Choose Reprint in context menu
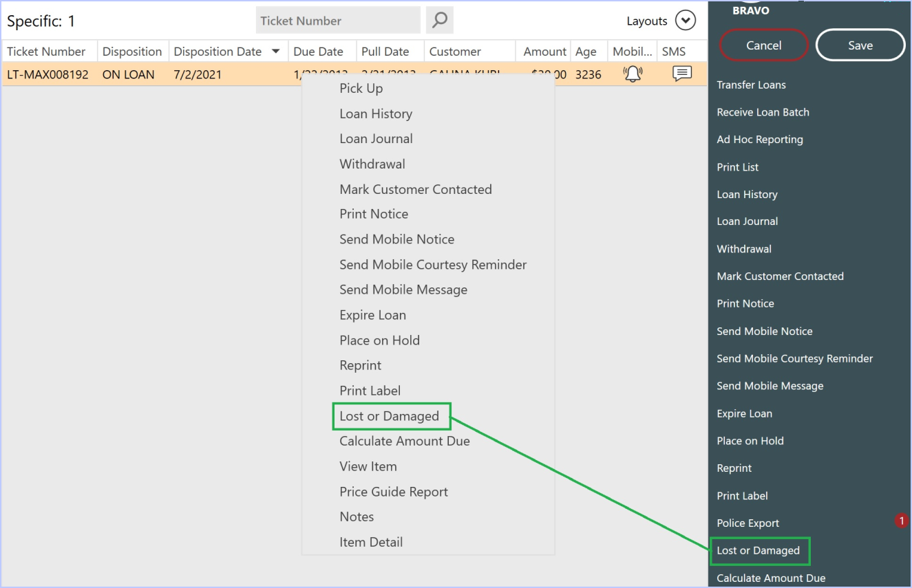912x588 pixels. 360,365
